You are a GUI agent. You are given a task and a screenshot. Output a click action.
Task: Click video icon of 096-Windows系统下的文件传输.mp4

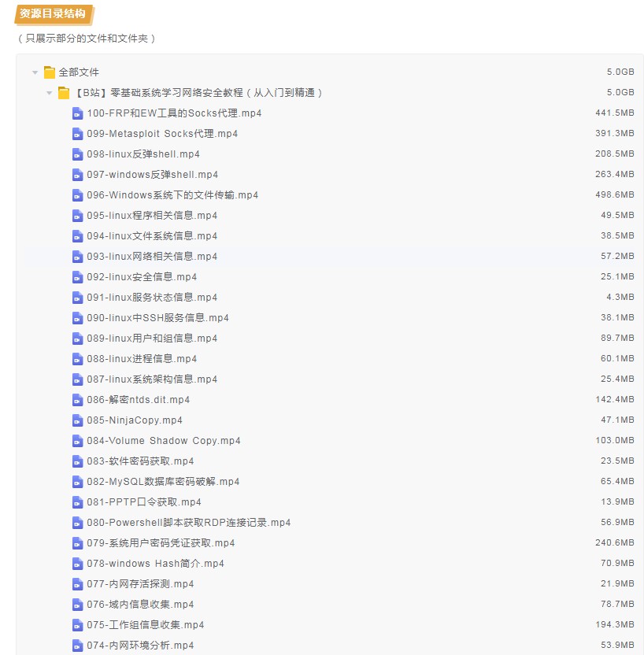coord(78,195)
